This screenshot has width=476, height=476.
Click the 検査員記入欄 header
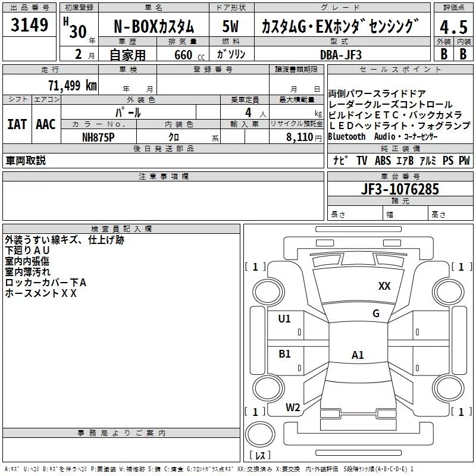point(121,229)
